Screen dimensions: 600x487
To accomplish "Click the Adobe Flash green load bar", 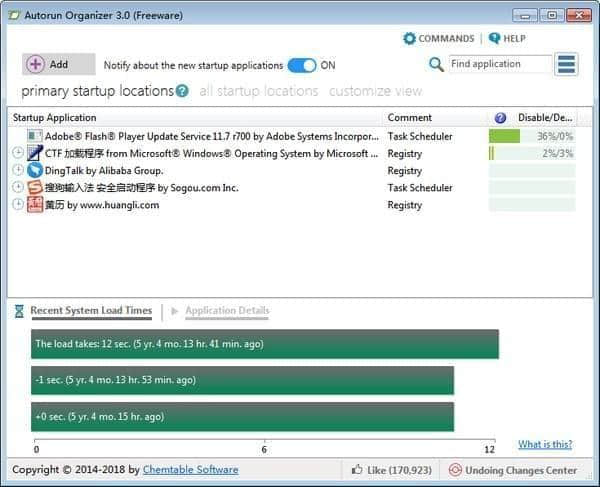I will coord(505,136).
